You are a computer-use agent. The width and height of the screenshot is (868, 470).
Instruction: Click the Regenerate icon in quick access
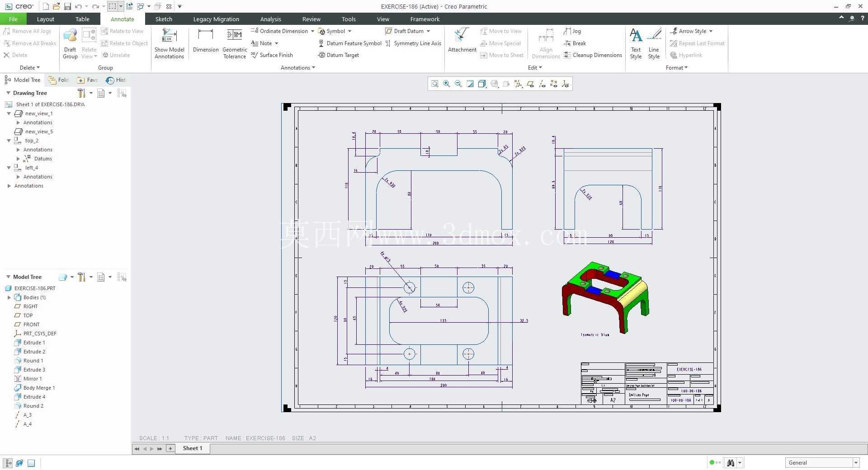click(x=129, y=6)
